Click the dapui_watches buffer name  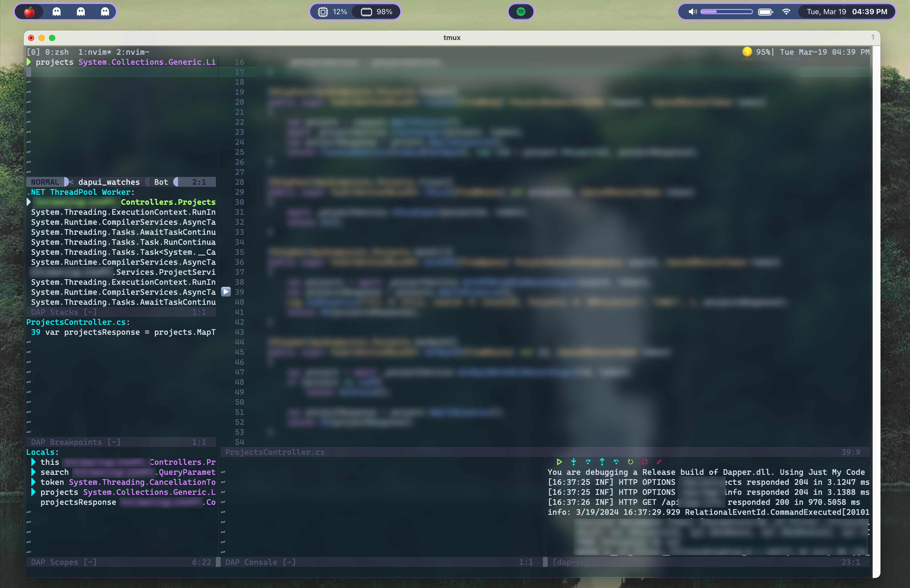click(109, 182)
